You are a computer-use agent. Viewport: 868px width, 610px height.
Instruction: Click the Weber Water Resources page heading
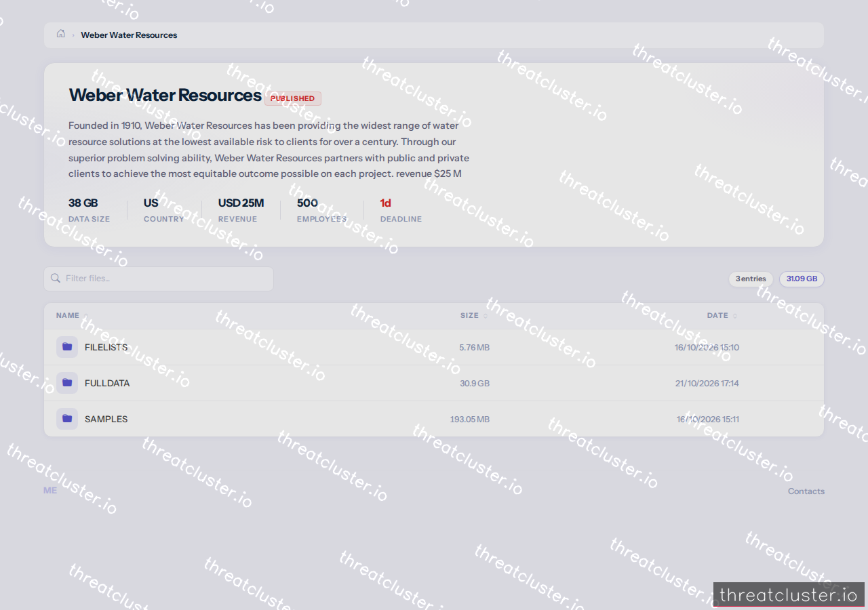[x=165, y=95]
